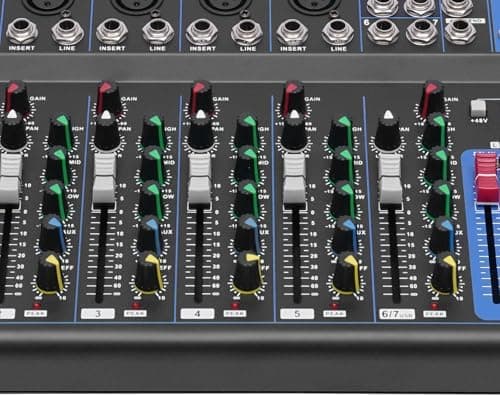Select channel 6/7 red GAIN knob
500x397 pixels.
click(x=433, y=98)
